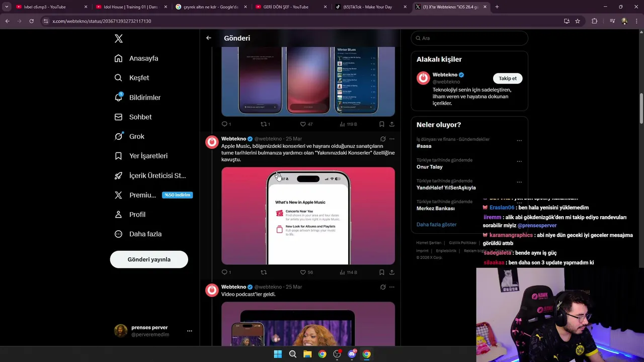The image size is (644, 362).
Task: Click the Ara search field
Action: coord(469,38)
